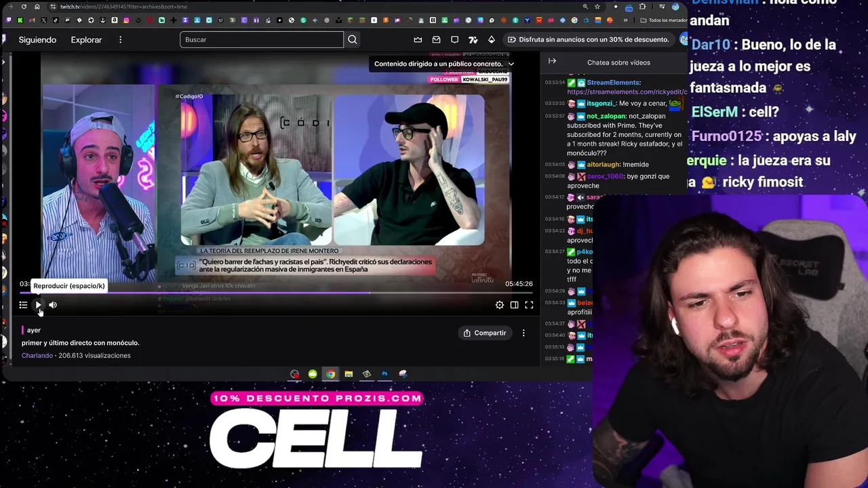Reload the page in Chrome
This screenshot has width=868, height=488.
click(x=23, y=7)
